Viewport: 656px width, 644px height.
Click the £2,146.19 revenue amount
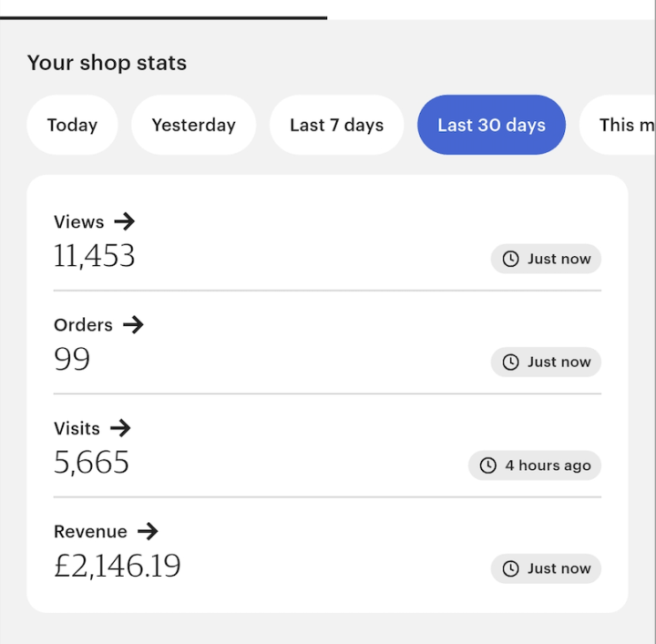118,566
